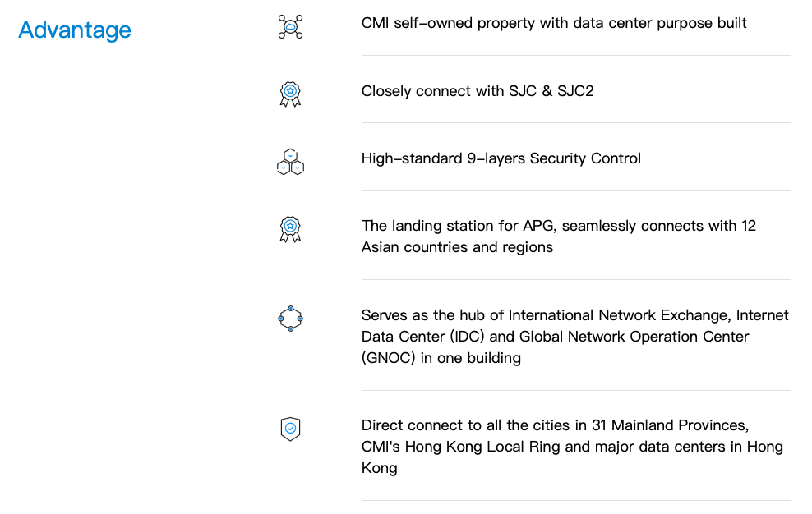Click the three hexagons icon
Screen dimensions: 812x514
[x=290, y=162]
